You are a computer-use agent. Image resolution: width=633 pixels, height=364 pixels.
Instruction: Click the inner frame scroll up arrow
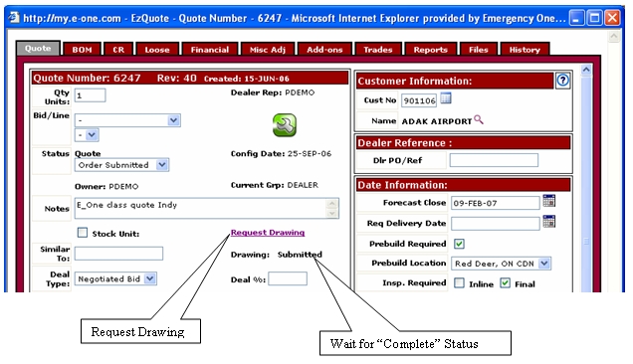click(x=586, y=70)
